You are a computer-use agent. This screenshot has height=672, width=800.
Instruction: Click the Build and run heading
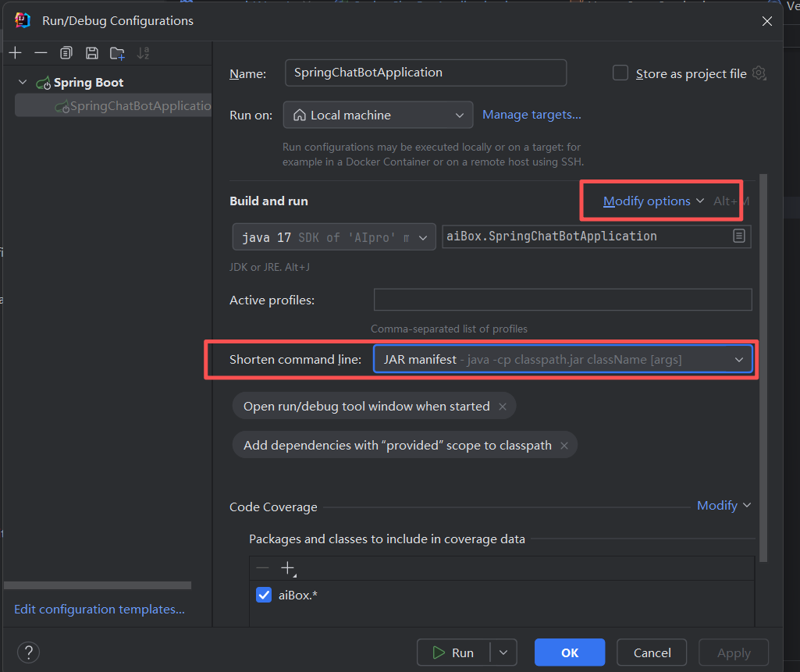268,201
